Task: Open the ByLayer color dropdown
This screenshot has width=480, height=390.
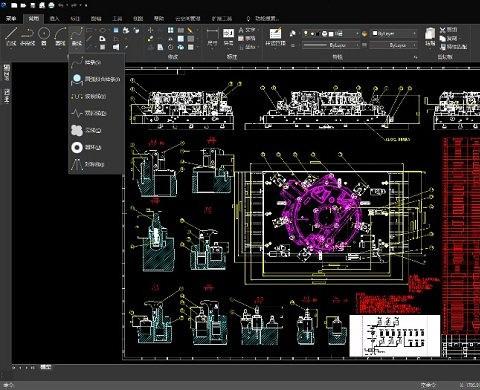Action: point(394,34)
